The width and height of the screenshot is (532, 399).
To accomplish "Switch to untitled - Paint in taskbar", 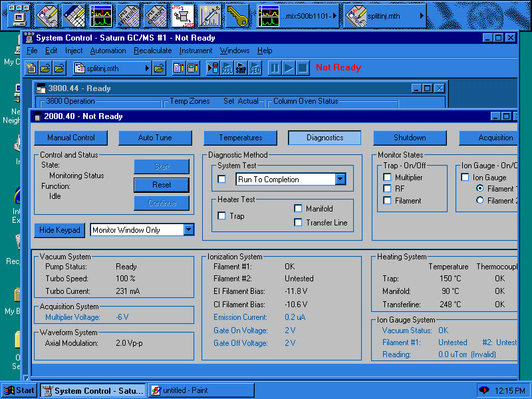I will pos(201,390).
